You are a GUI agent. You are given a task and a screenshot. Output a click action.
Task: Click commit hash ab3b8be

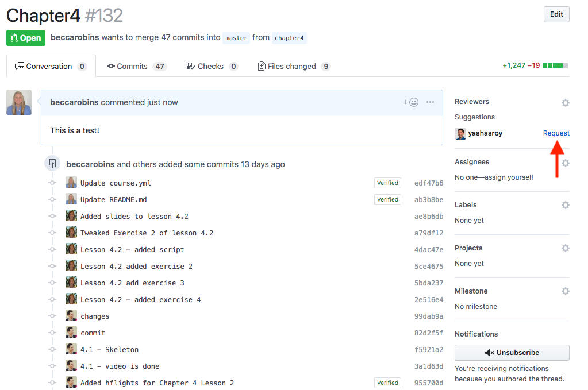click(429, 200)
